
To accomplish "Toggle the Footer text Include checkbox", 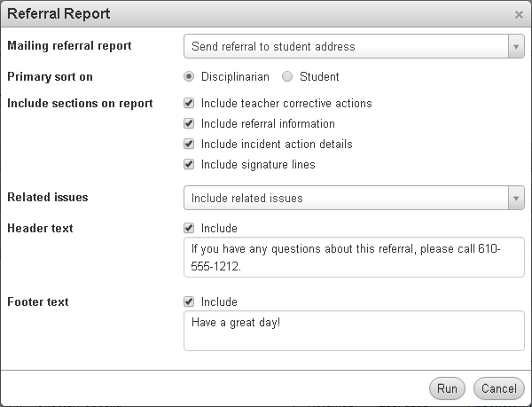I will (x=189, y=302).
